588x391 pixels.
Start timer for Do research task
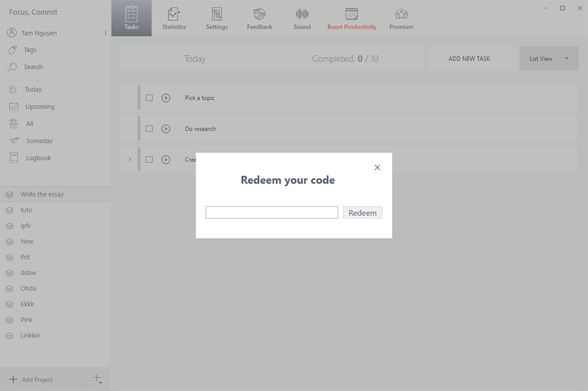166,129
